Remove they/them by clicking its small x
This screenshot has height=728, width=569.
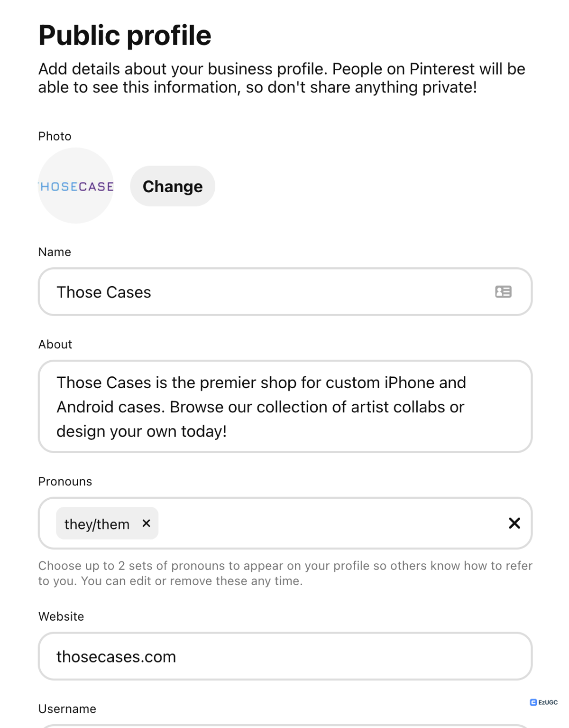click(146, 523)
